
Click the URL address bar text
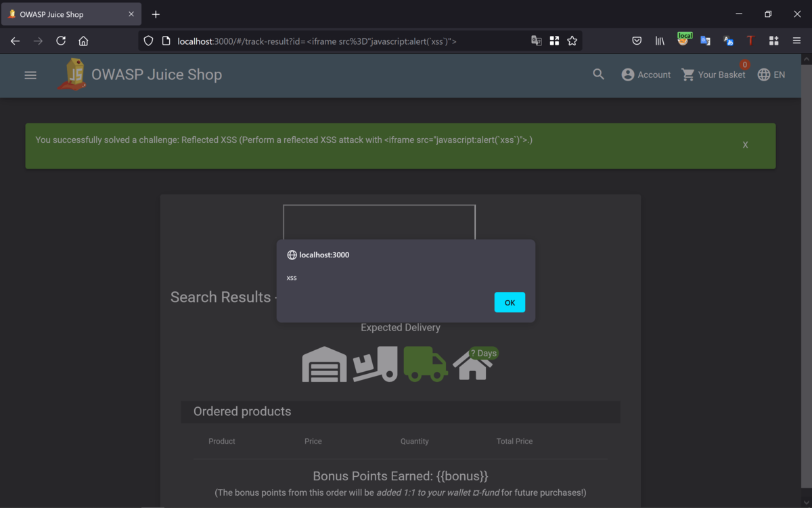(317, 41)
